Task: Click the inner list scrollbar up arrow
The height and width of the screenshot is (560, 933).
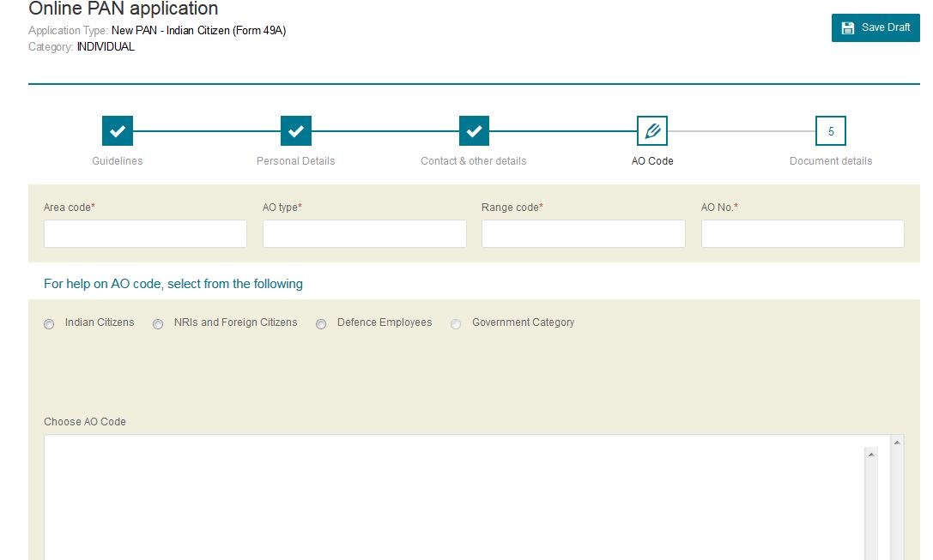Action: point(871,454)
